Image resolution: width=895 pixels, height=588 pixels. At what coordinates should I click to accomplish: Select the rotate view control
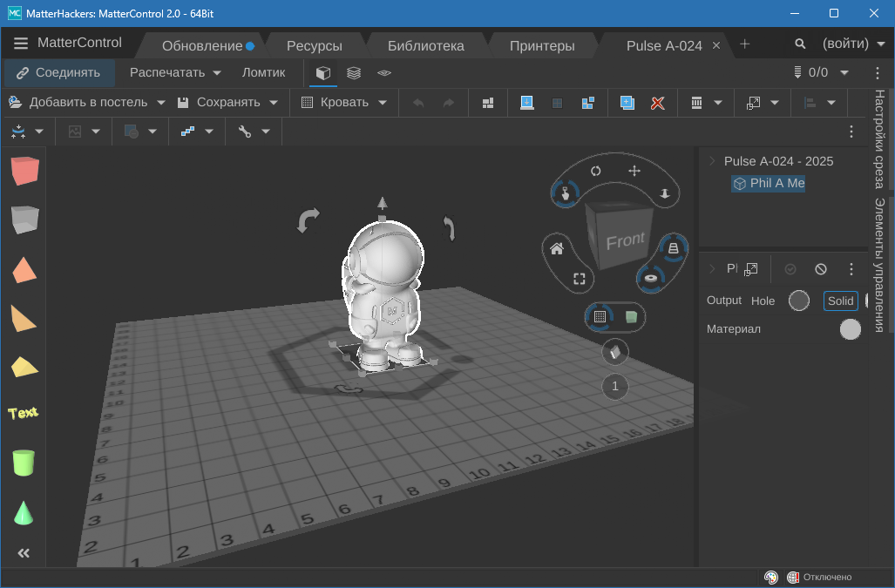coord(596,171)
